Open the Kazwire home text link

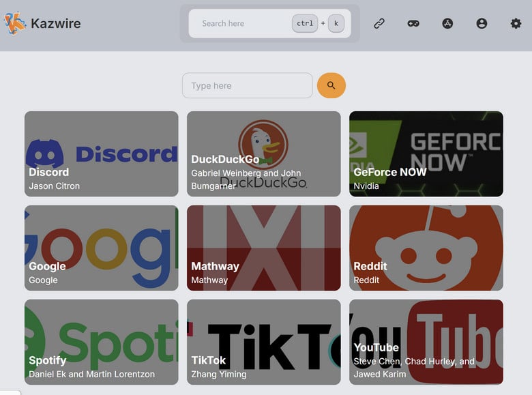coord(56,23)
